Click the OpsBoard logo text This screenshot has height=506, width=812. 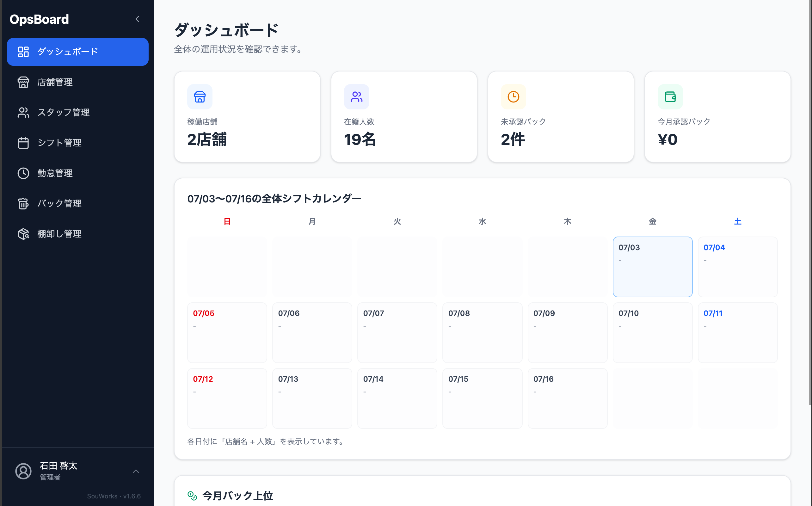click(39, 19)
